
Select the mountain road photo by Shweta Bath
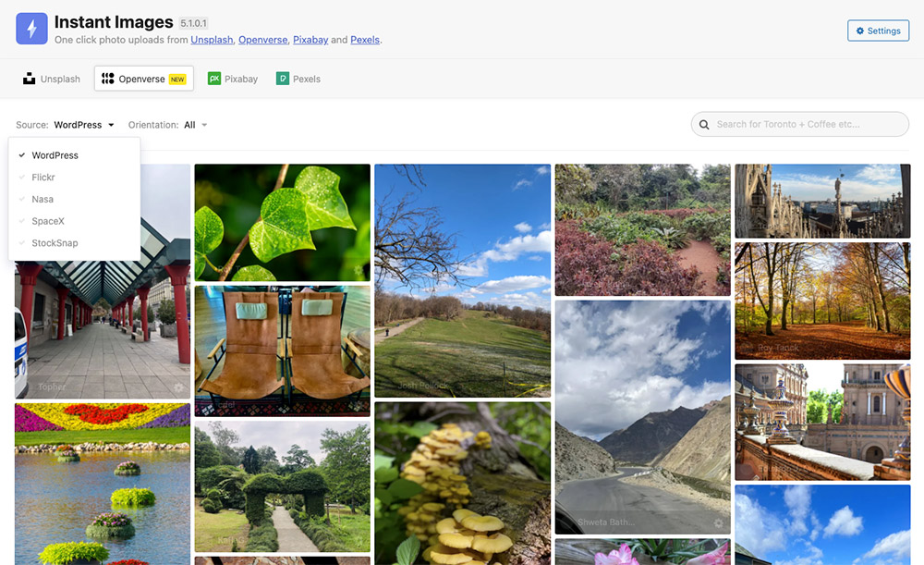[642, 417]
